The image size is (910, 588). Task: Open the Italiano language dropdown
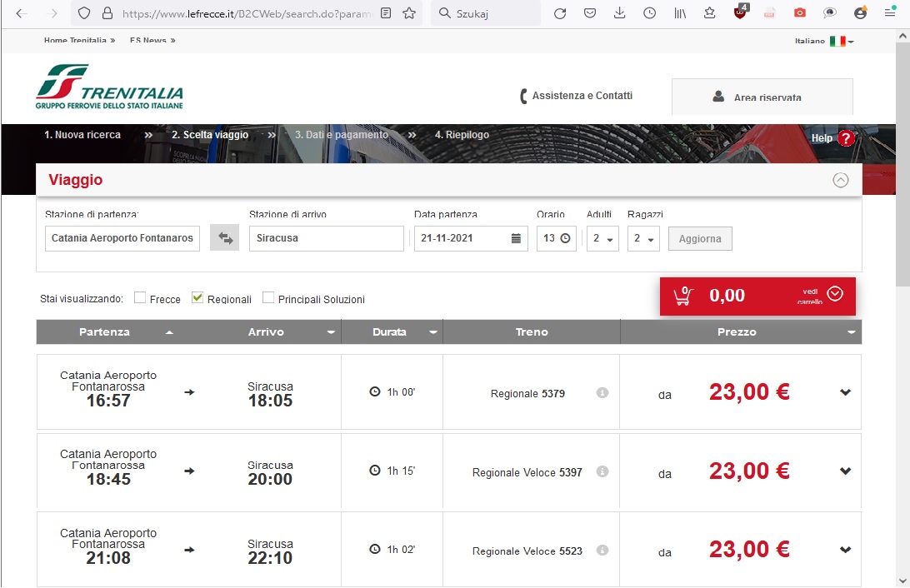coord(824,41)
